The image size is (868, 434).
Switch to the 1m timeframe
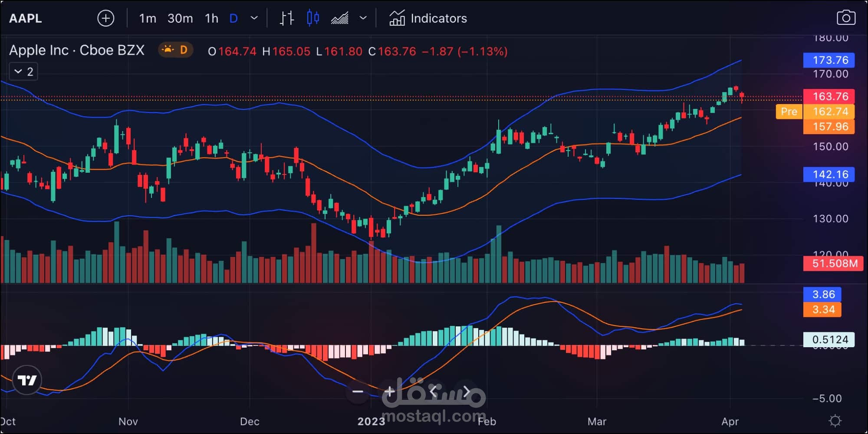click(x=148, y=18)
